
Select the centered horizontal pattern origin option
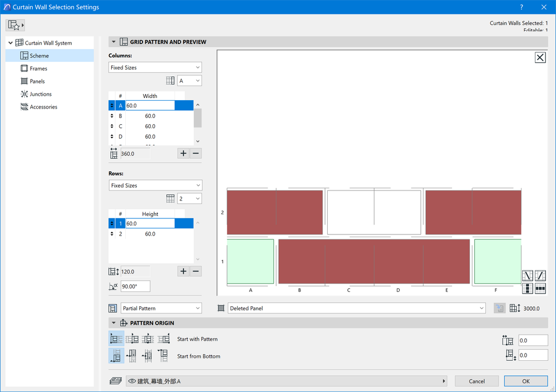pos(148,339)
